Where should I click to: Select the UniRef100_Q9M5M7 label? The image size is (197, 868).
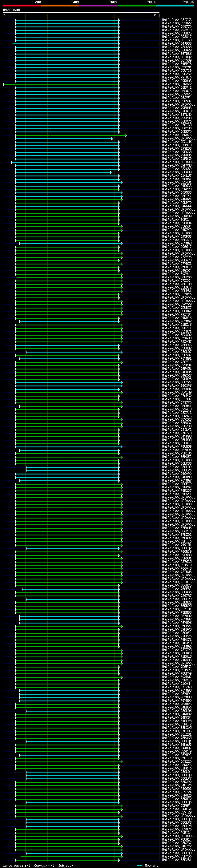click(x=177, y=101)
